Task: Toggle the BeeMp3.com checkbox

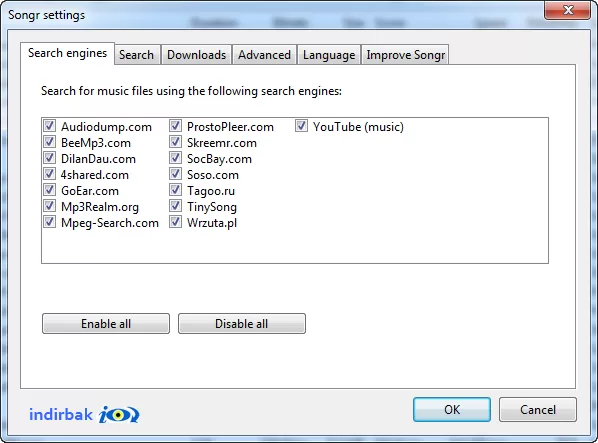Action: (x=49, y=142)
